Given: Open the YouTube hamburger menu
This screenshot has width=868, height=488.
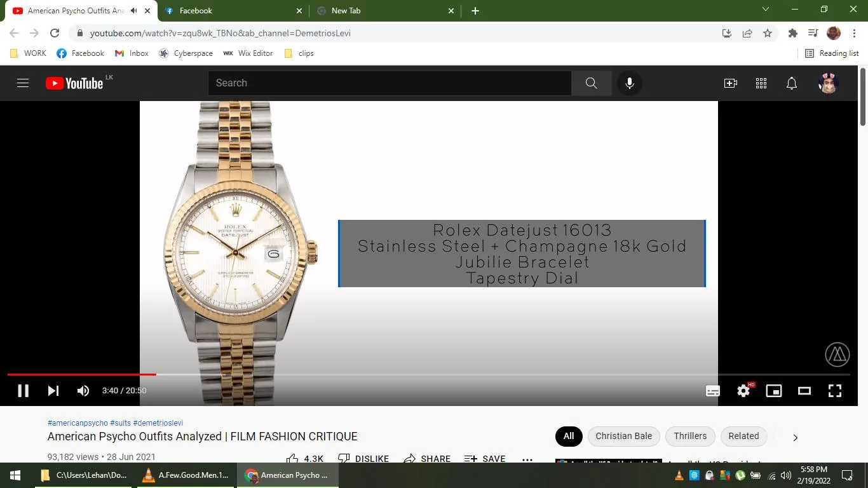Looking at the screenshot, I should click(22, 83).
